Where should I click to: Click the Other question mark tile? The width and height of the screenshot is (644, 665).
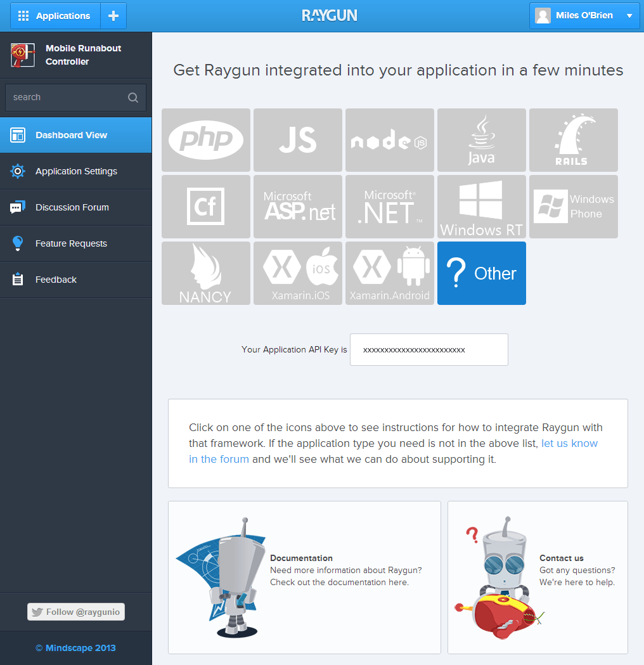(x=482, y=273)
